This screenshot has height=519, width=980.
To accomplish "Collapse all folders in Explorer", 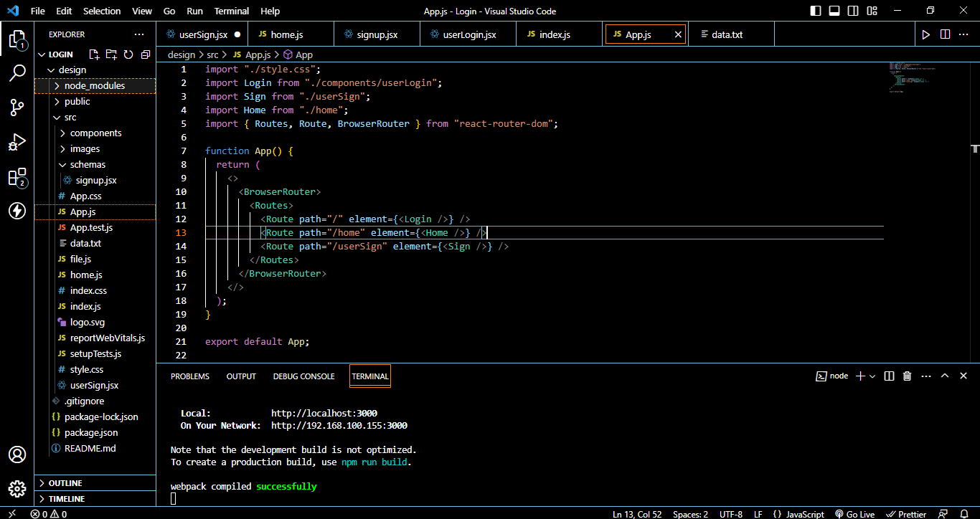I will 146,54.
